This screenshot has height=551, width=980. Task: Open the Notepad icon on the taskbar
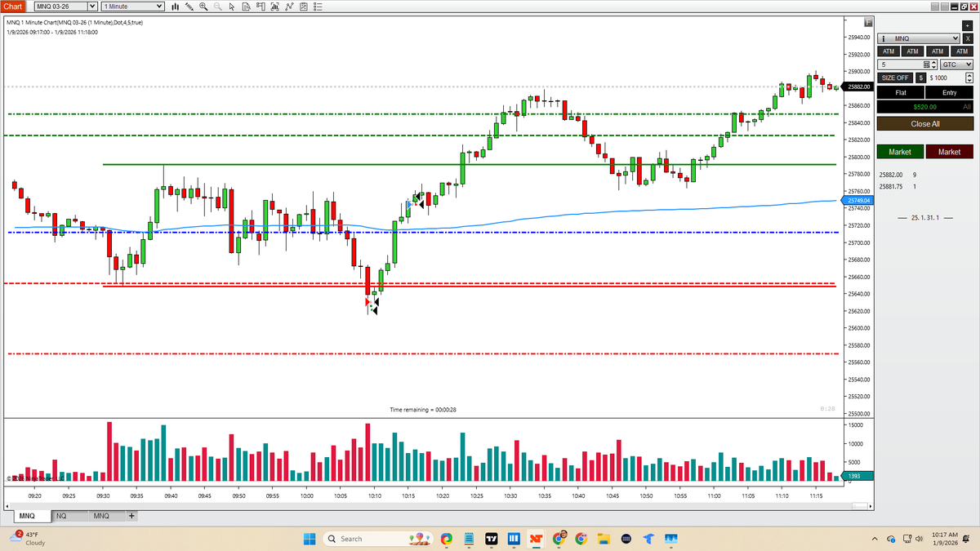(x=469, y=539)
